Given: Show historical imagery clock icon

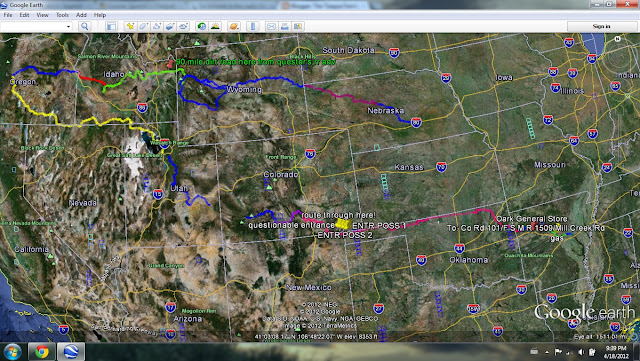Looking at the screenshot, I should click(x=202, y=27).
